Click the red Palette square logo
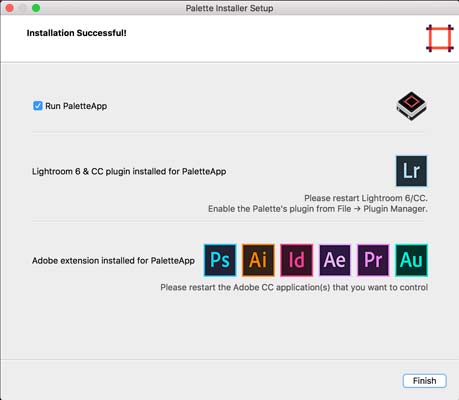Viewport: 459px width, 400px height. point(440,38)
